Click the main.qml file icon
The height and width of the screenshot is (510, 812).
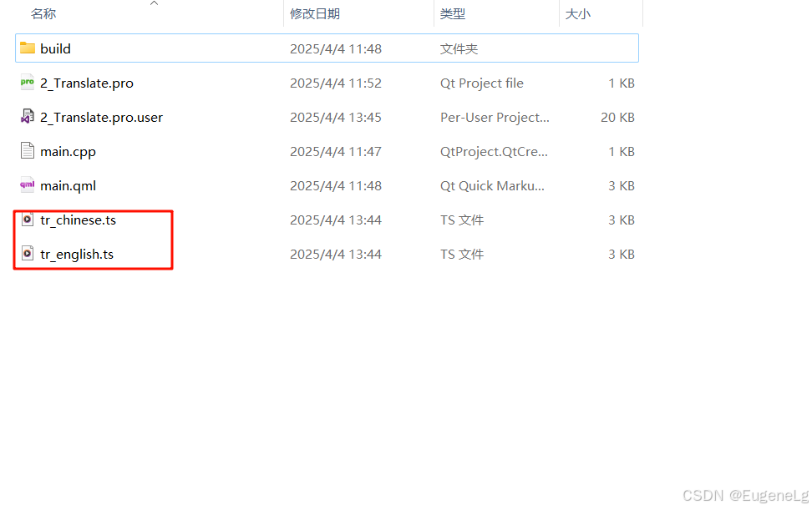[28, 184]
